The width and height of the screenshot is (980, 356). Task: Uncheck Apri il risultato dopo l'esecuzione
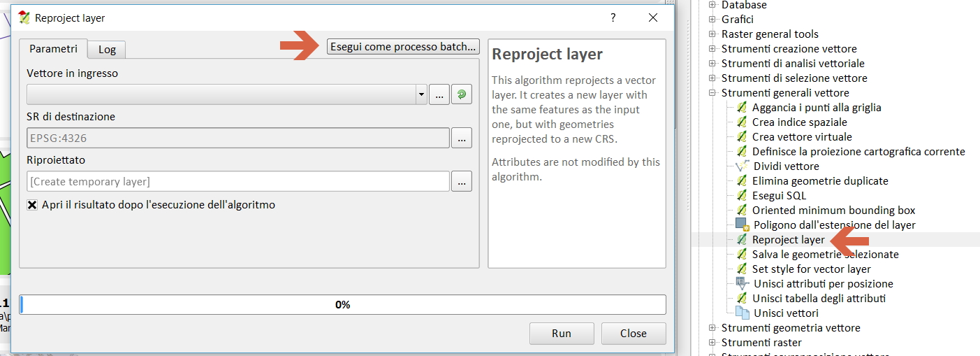pos(32,205)
